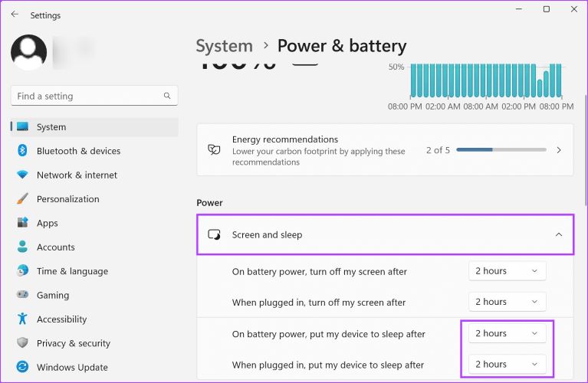This screenshot has height=383, width=588.
Task: Open plugged-in screen-off time dropdown
Action: pos(507,302)
